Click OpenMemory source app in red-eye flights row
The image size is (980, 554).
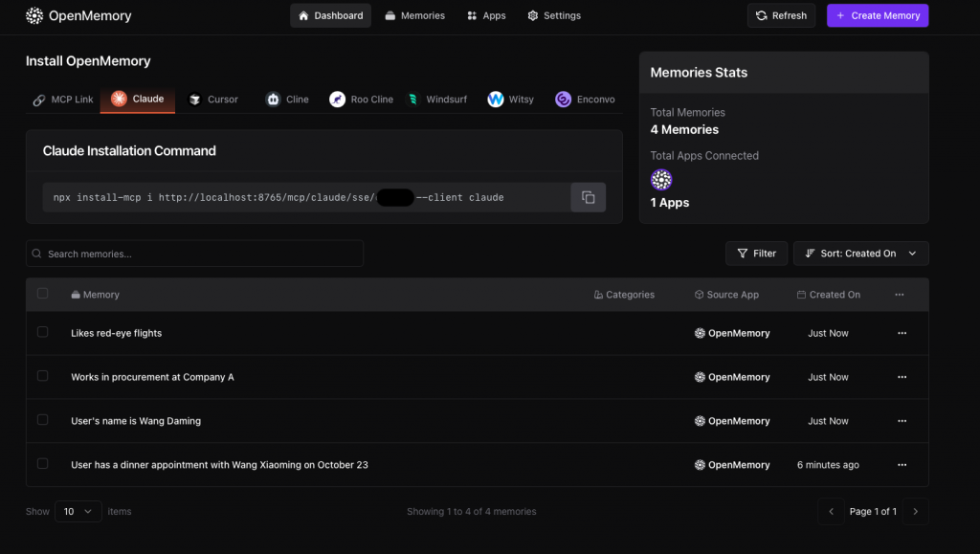click(732, 334)
